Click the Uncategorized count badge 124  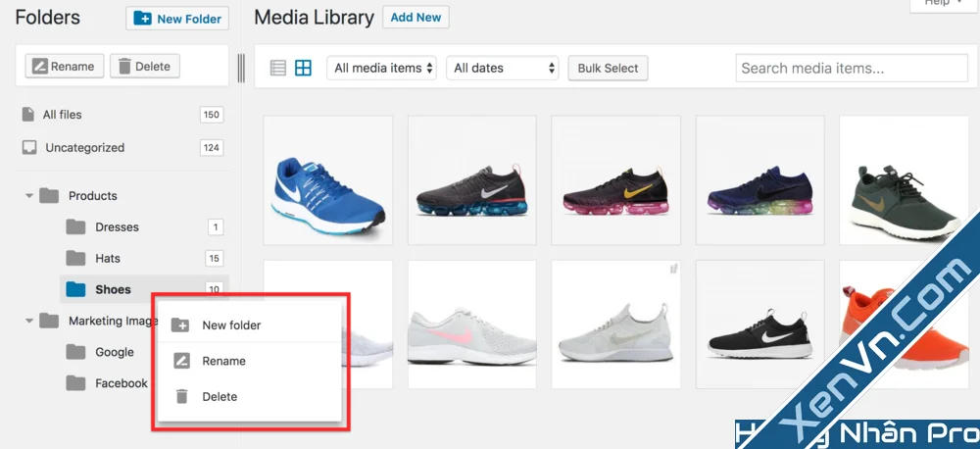click(x=212, y=148)
